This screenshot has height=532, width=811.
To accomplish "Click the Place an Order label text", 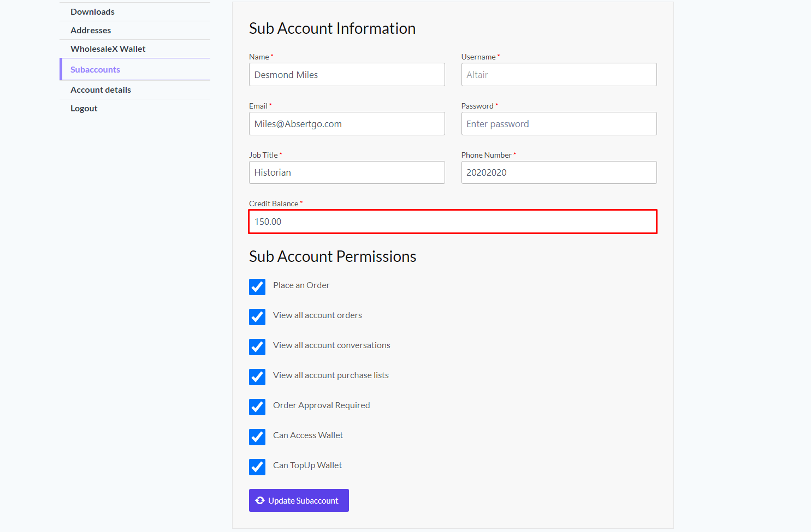I will (301, 285).
